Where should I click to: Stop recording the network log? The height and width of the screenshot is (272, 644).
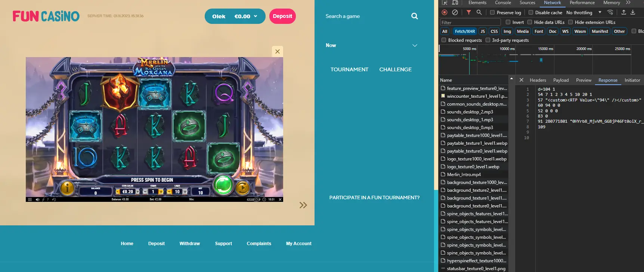[445, 12]
